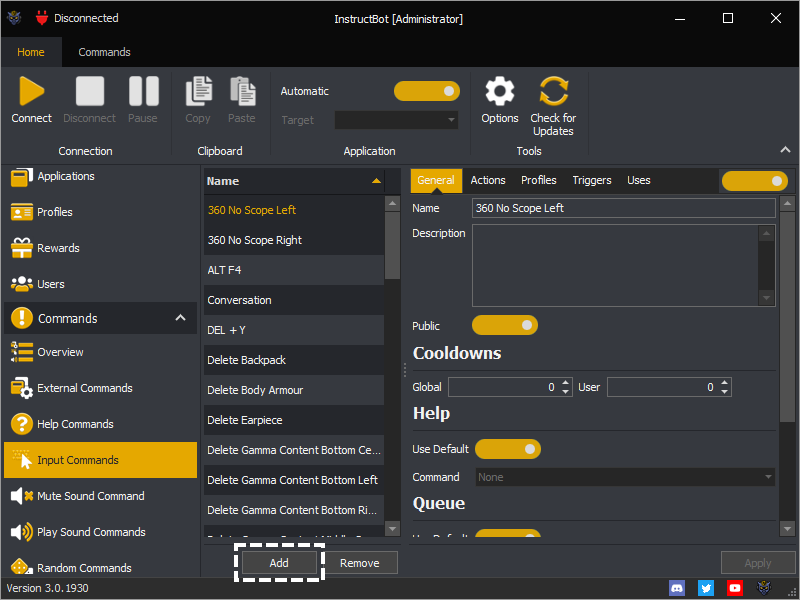Toggle the Automatic application switch
Screen dimensions: 800x600
(427, 91)
